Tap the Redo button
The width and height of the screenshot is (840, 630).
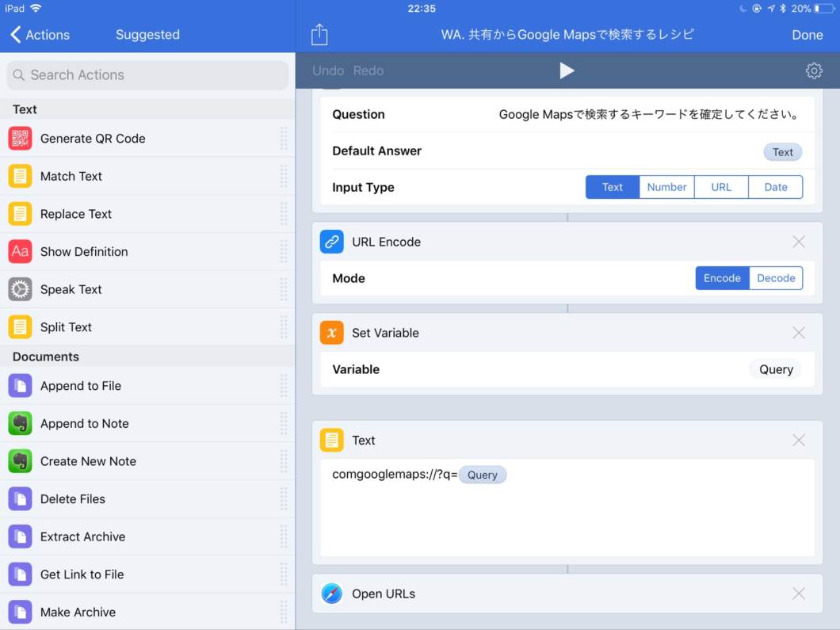point(368,71)
